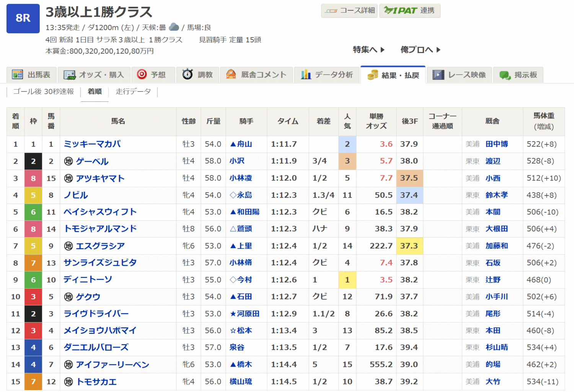Expand the 特集へ arrow link
Screen dimensions: 574x392
(369, 50)
